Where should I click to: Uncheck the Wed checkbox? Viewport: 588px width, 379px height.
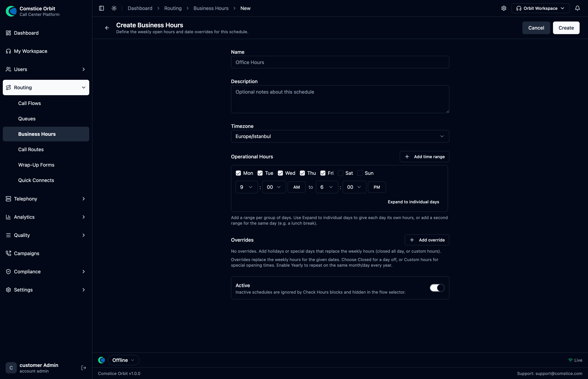click(x=280, y=173)
